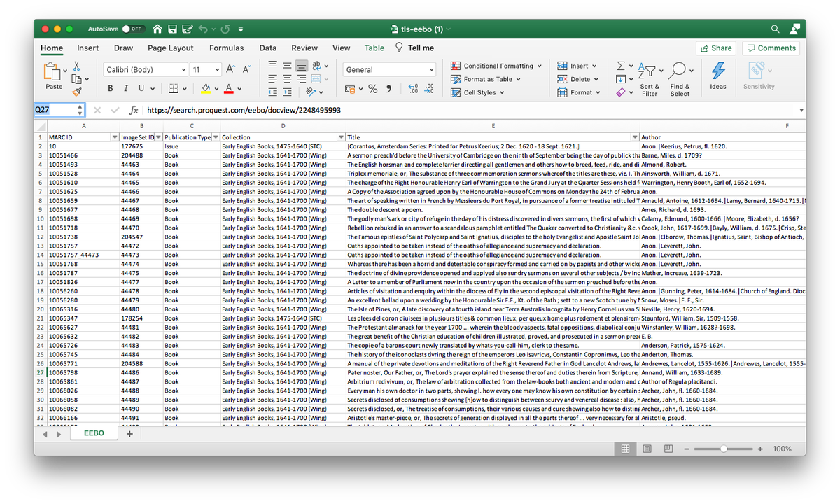Click the Clear eraser icon
840x504 pixels.
coord(620,92)
